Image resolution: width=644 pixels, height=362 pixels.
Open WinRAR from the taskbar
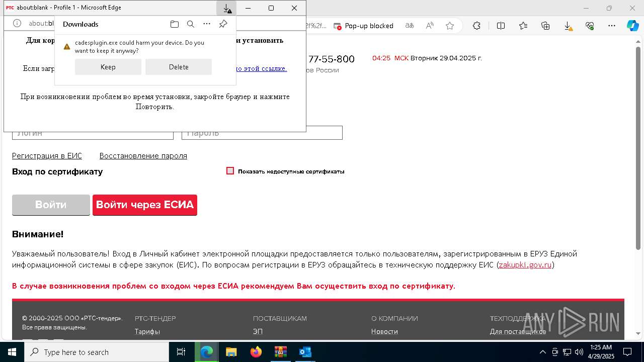[x=280, y=352]
